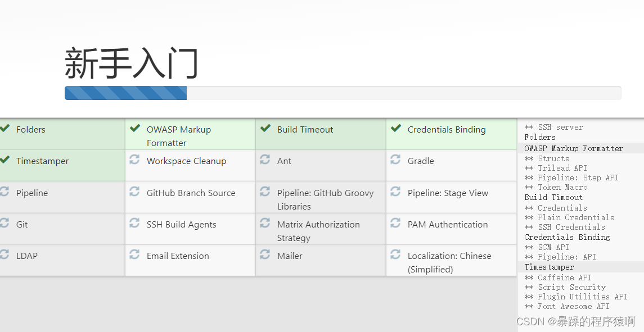Click the installation progress bar
The height and width of the screenshot is (332, 644).
tap(343, 93)
